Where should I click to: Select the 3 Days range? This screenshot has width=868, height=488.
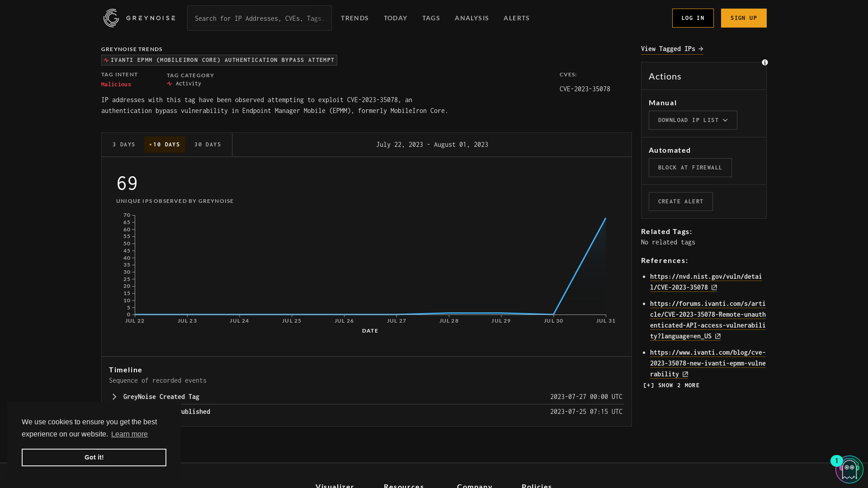(x=123, y=145)
